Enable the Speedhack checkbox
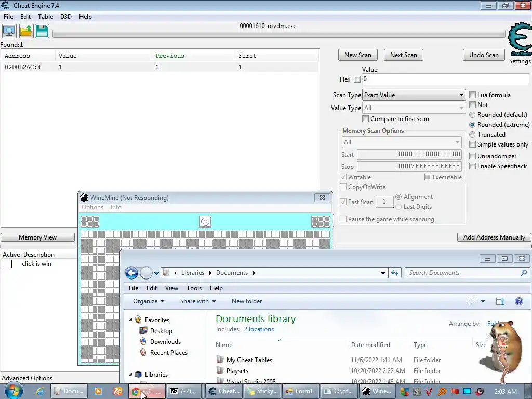The height and width of the screenshot is (399, 532). click(472, 166)
